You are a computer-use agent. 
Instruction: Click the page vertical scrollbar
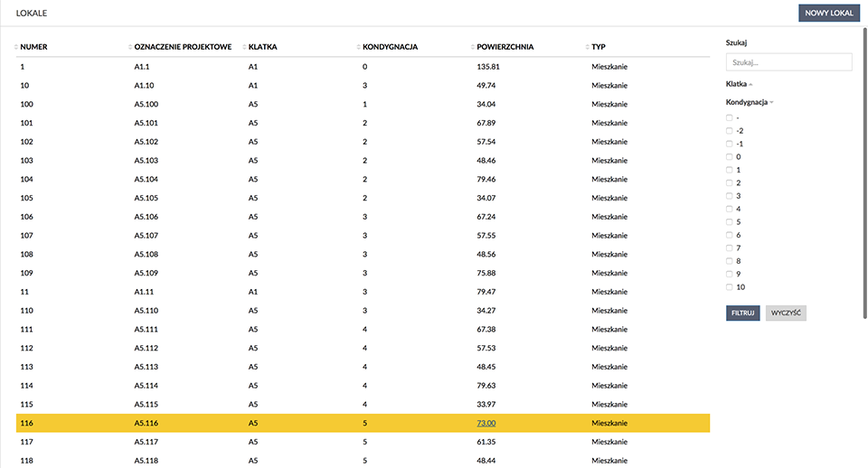(864, 172)
